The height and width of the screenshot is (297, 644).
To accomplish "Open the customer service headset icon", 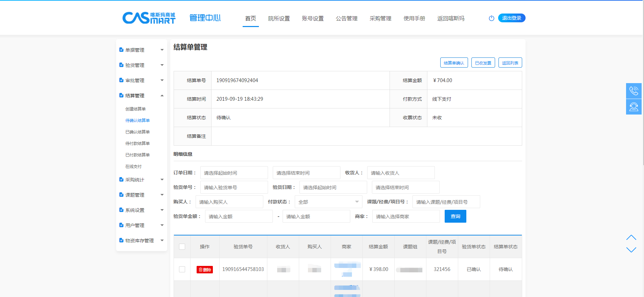I will (x=634, y=107).
